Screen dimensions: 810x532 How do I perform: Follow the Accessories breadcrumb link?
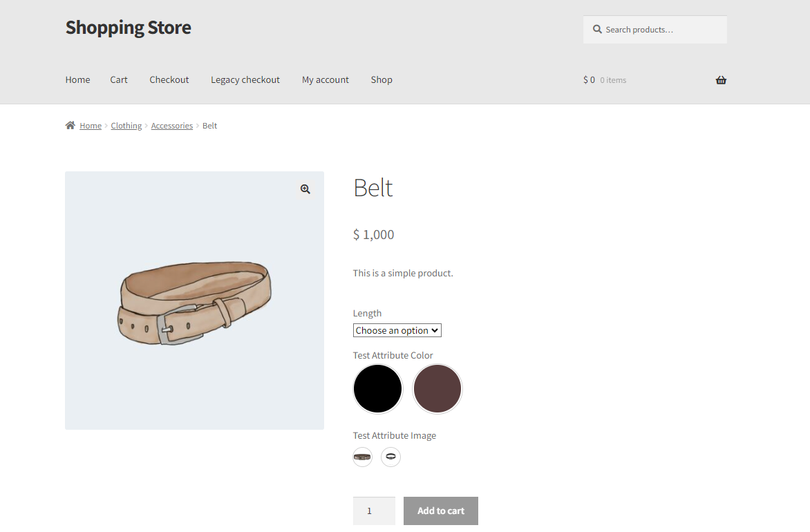tap(171, 126)
